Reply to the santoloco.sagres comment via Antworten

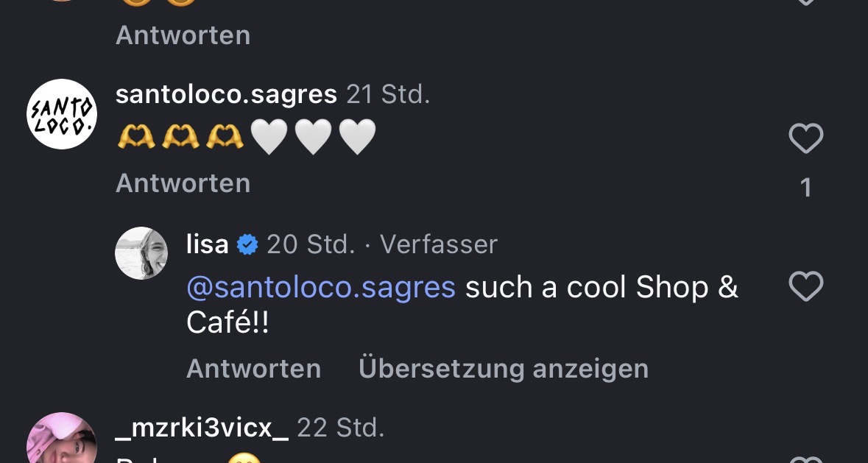183,183
